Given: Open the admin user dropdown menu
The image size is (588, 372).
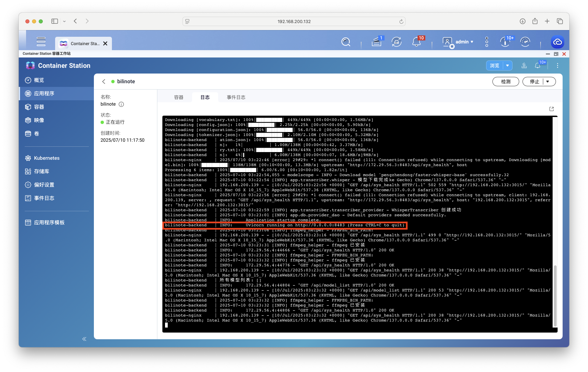Looking at the screenshot, I should click(458, 42).
